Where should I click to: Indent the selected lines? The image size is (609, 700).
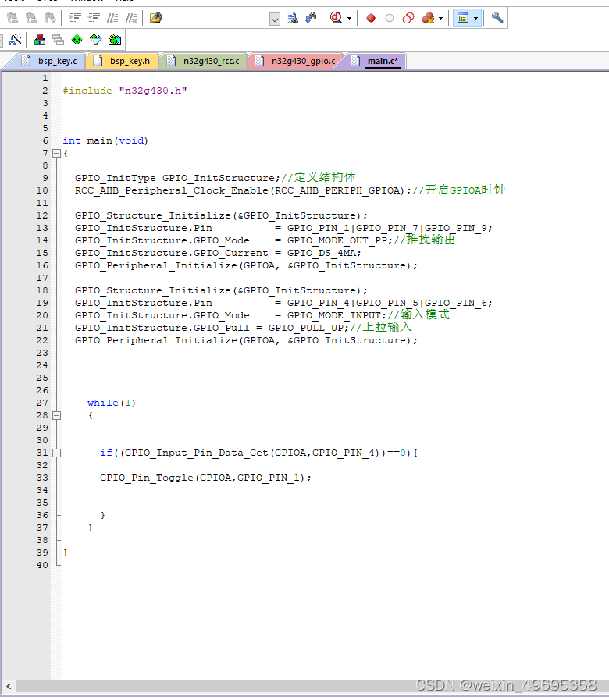75,18
